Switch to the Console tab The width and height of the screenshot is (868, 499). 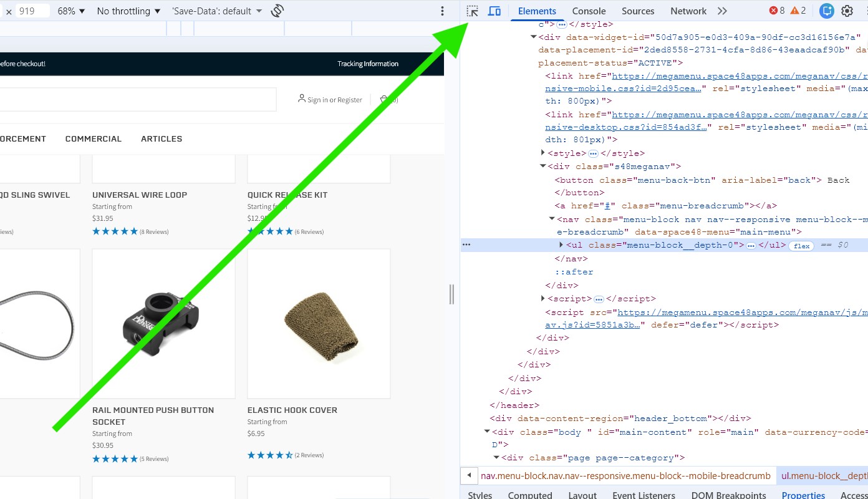589,11
